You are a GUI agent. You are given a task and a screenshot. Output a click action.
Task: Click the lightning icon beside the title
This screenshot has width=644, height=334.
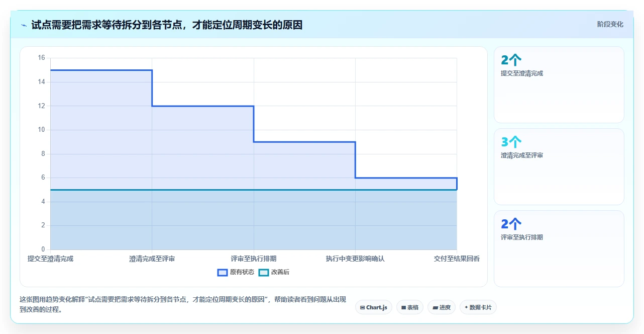24,25
